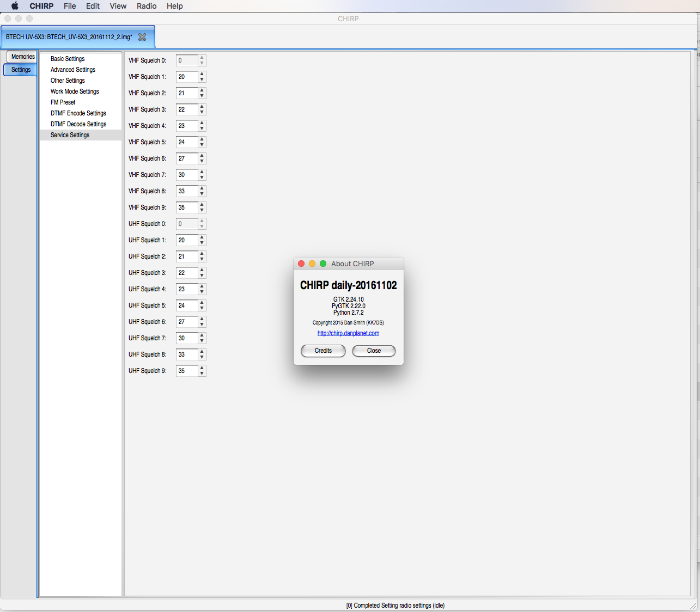This screenshot has width=700, height=612.
Task: Select Other Settings in the list
Action: [x=81, y=81]
